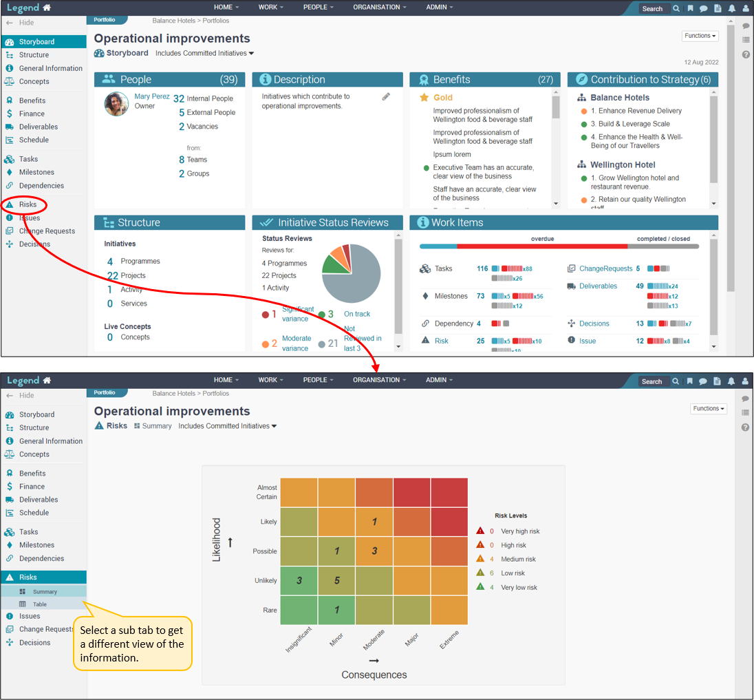Open the ORGANISATION menu in the lower header
Image resolution: width=754 pixels, height=700 pixels.
coord(379,380)
